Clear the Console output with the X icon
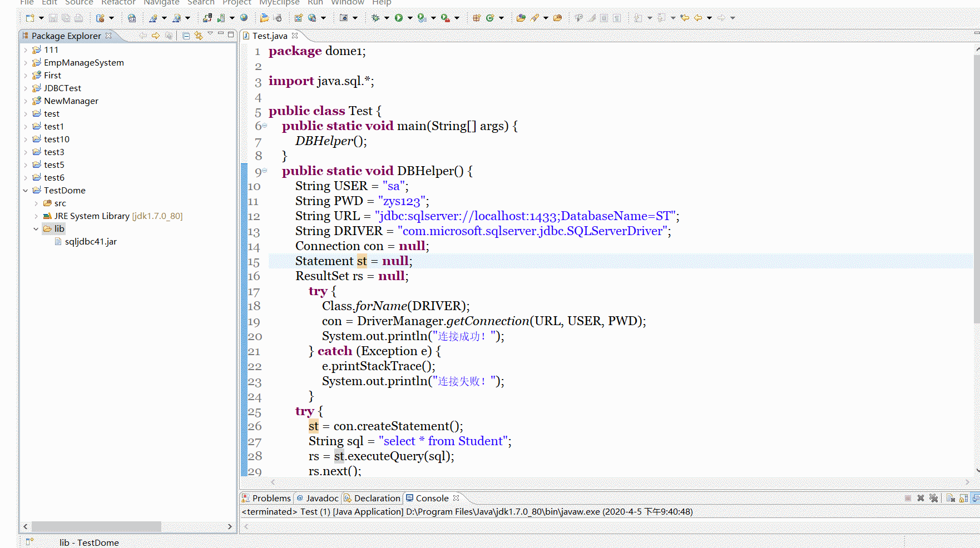 pyautogui.click(x=920, y=498)
